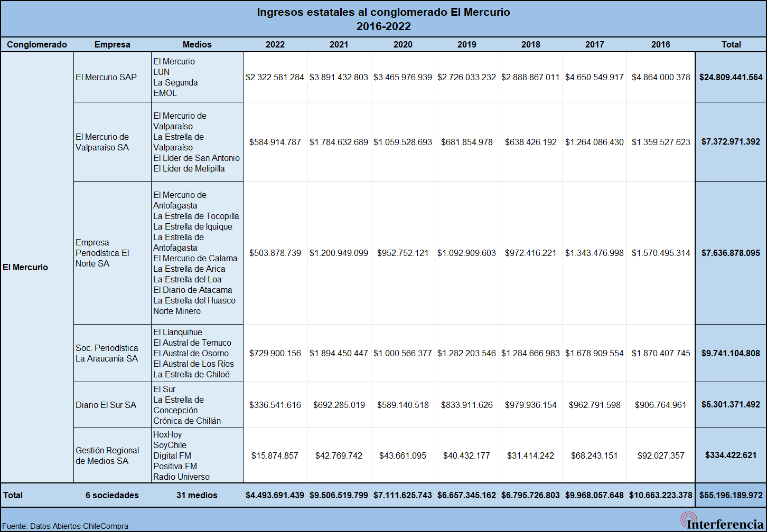Click the value $503.878.739
This screenshot has width=767, height=532.
275,253
